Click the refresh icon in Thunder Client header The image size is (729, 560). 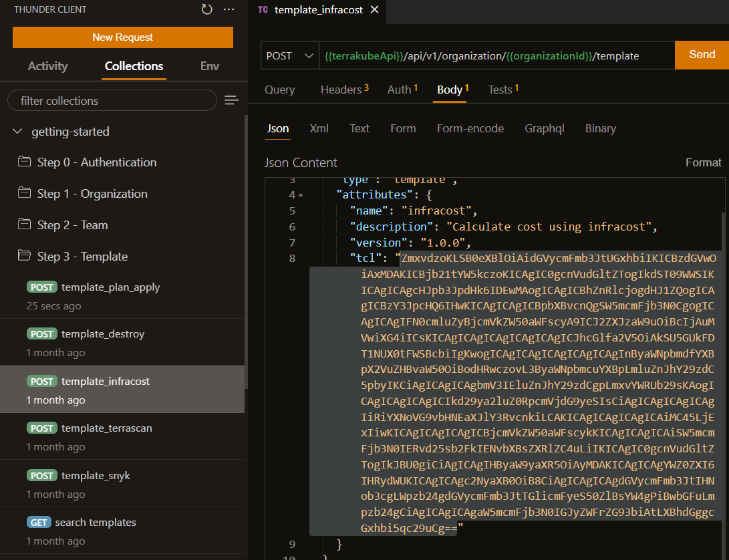tap(206, 9)
